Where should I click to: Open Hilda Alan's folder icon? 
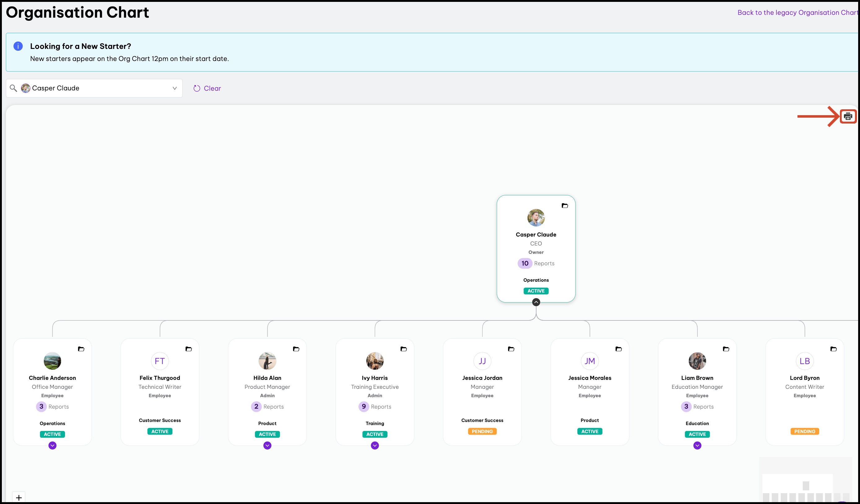click(296, 349)
